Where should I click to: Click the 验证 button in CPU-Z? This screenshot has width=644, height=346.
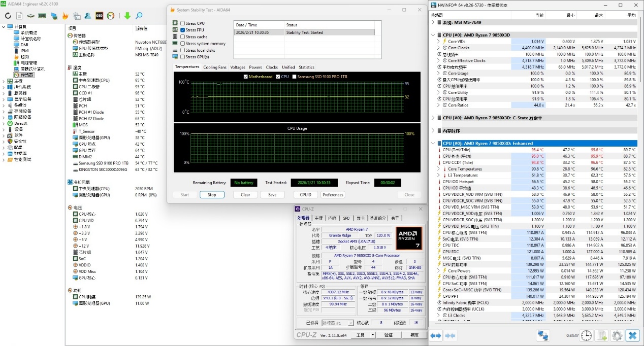point(389,335)
